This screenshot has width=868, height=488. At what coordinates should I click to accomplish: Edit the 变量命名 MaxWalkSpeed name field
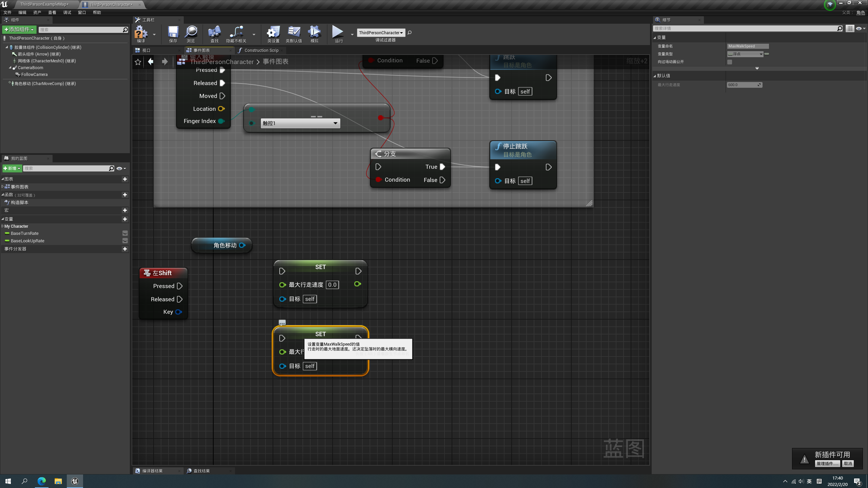[x=748, y=46]
